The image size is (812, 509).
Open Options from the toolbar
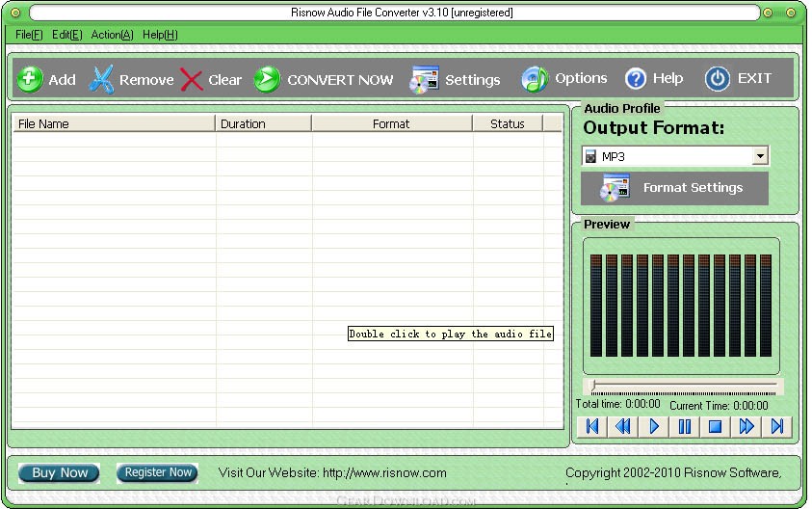[x=563, y=79]
